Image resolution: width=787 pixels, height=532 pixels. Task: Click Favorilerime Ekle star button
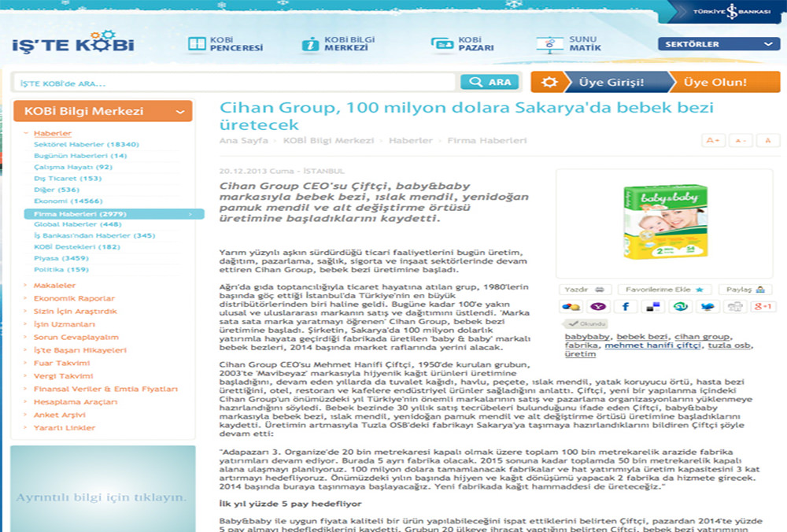(664, 290)
